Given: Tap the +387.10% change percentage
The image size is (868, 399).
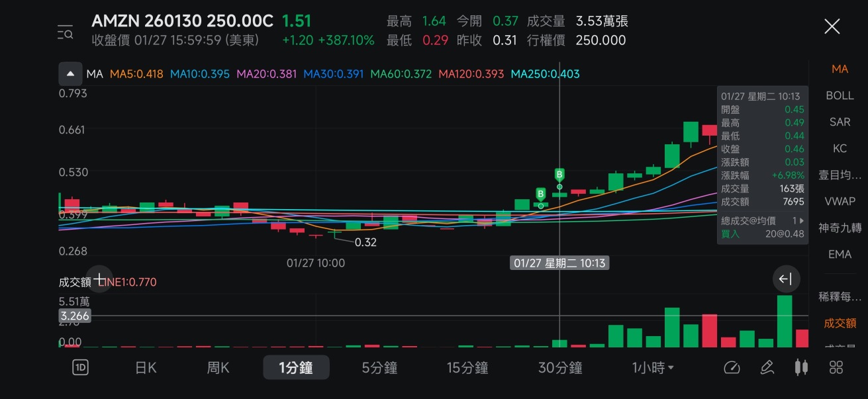Looking at the screenshot, I should (346, 40).
